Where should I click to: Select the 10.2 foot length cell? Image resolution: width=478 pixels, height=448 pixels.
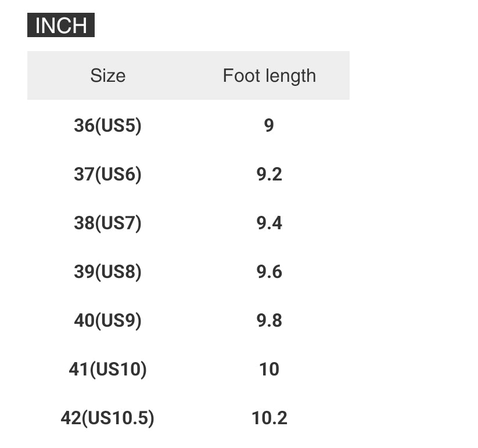pyautogui.click(x=269, y=418)
